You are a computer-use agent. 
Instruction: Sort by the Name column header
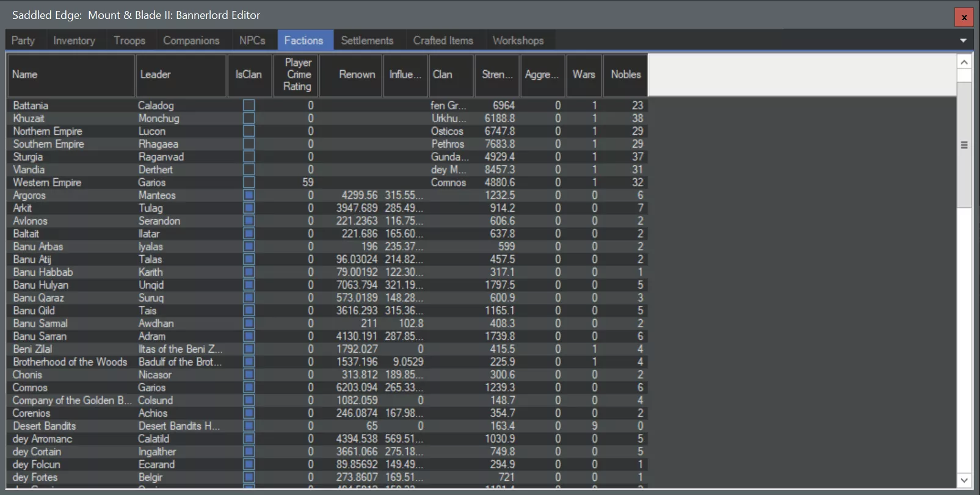coord(71,75)
